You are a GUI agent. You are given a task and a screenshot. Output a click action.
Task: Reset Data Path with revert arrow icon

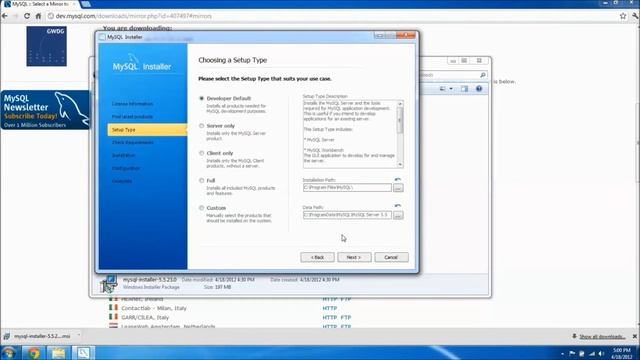point(398,206)
